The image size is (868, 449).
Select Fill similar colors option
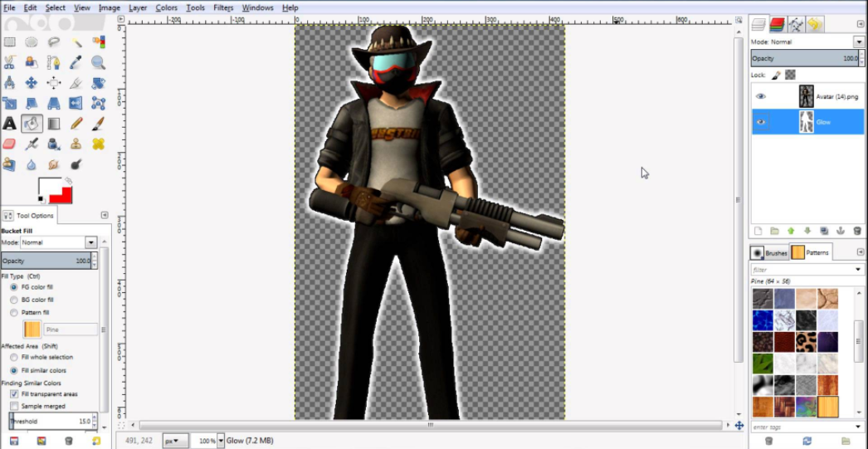coord(14,370)
